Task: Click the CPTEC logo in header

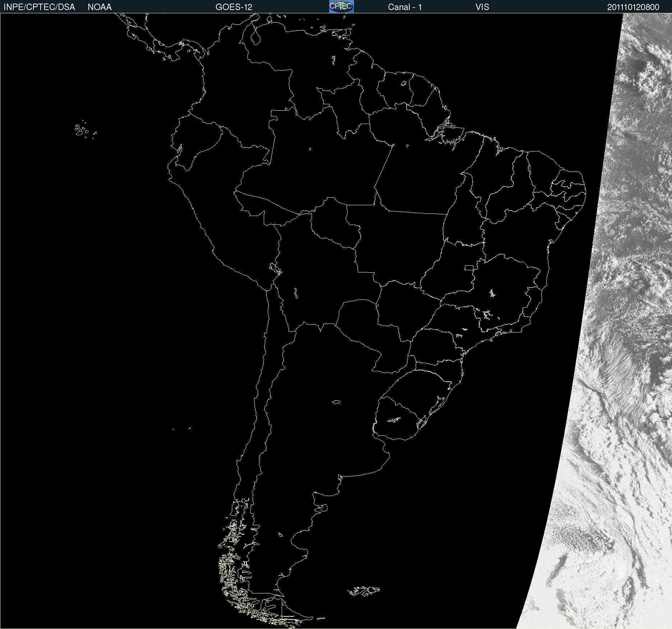Action: click(341, 6)
